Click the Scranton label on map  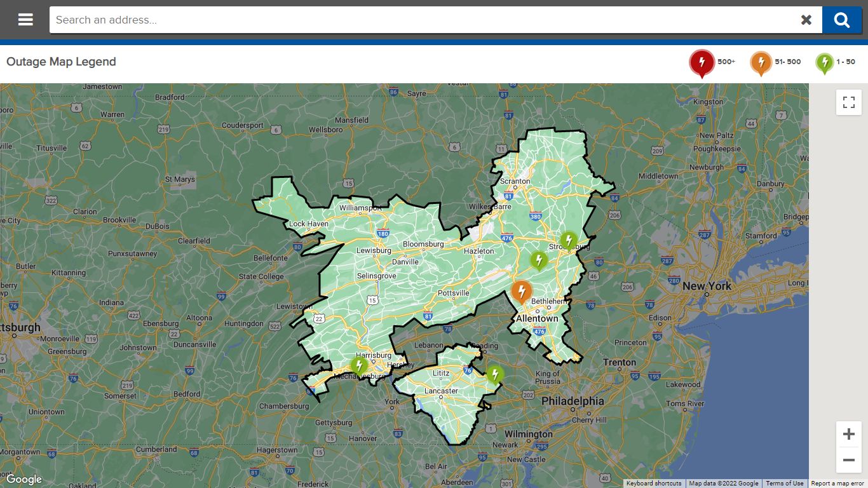point(515,181)
